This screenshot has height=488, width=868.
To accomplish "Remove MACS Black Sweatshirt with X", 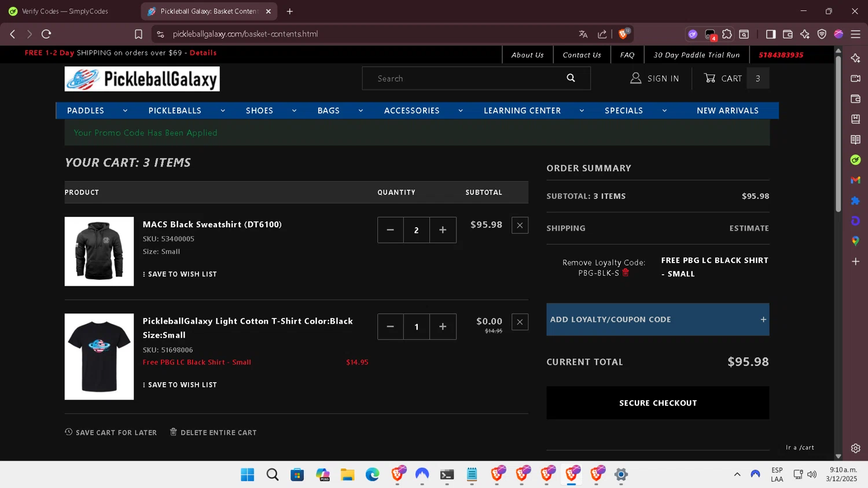I will tap(520, 225).
